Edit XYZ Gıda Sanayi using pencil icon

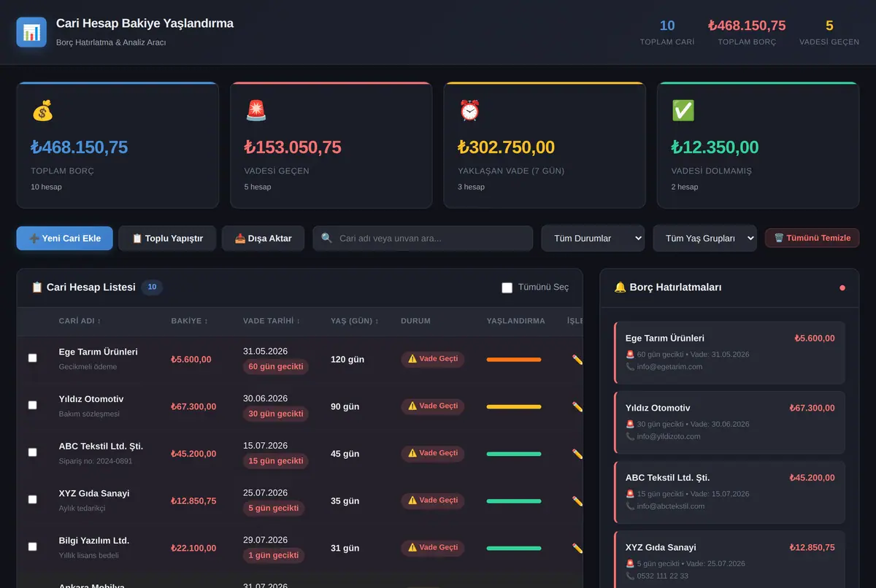[x=577, y=501]
